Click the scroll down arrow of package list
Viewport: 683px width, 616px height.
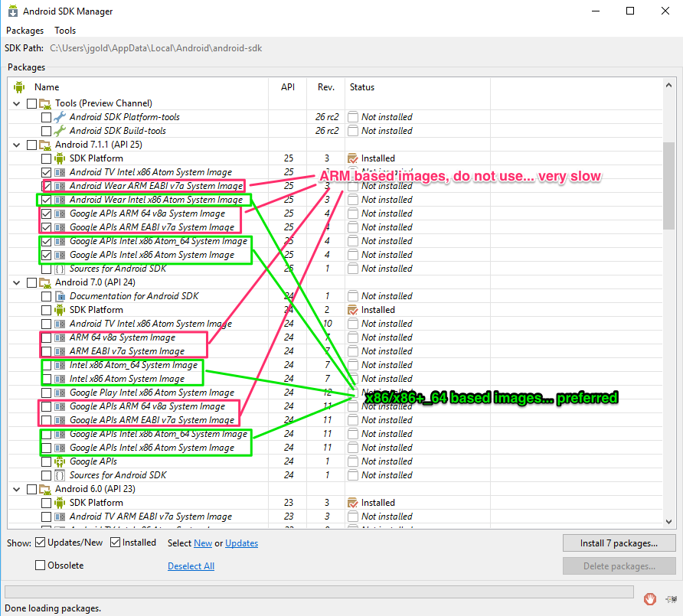[668, 522]
